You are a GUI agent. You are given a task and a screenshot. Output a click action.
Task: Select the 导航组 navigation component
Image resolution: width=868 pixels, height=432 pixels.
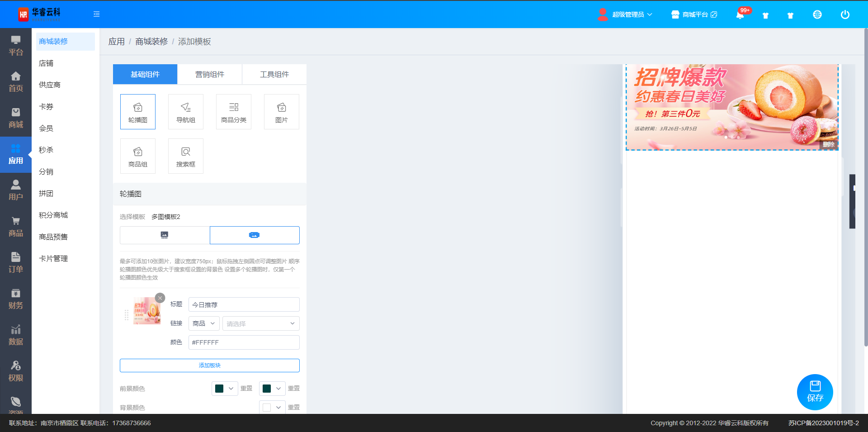pos(186,112)
